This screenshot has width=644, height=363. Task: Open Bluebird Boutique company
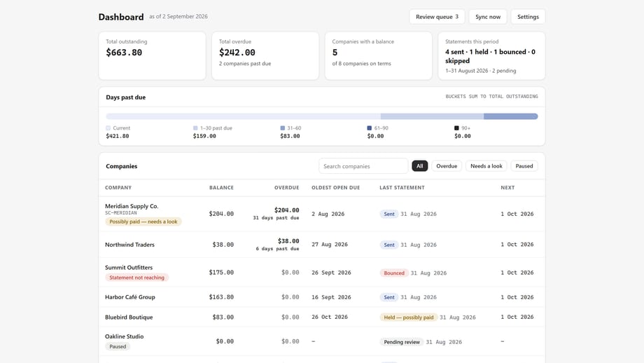coord(129,317)
